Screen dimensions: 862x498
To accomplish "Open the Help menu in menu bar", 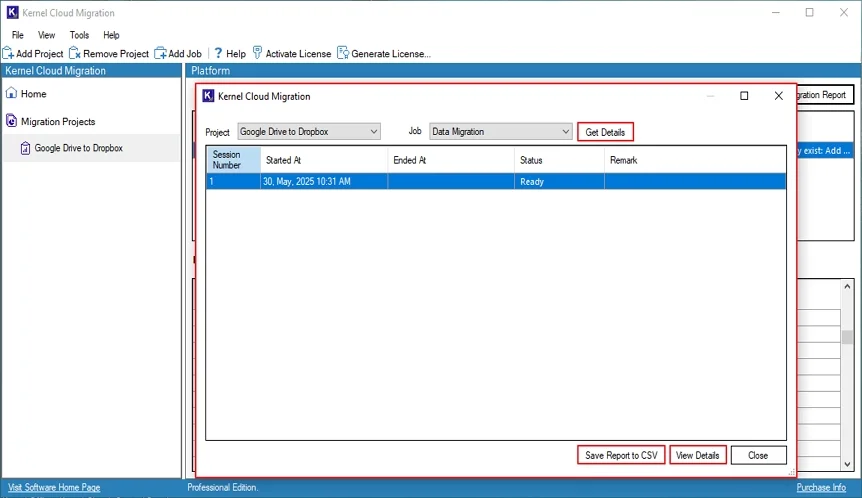I will click(x=111, y=35).
